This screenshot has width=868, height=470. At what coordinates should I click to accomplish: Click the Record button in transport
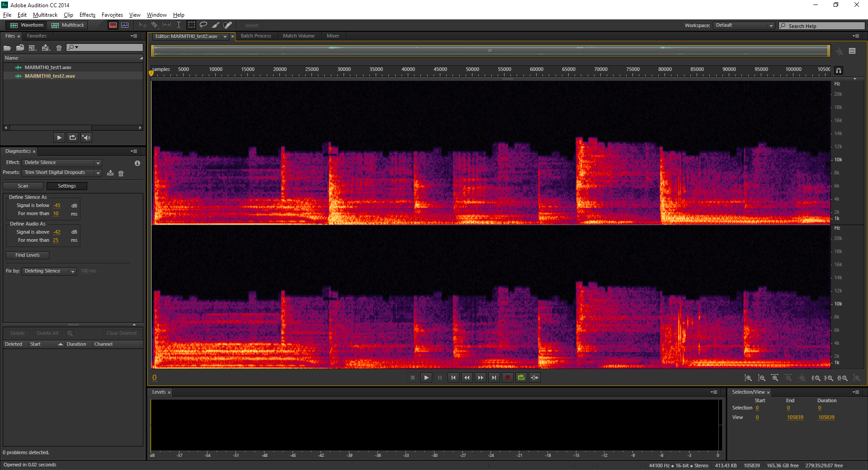point(508,377)
